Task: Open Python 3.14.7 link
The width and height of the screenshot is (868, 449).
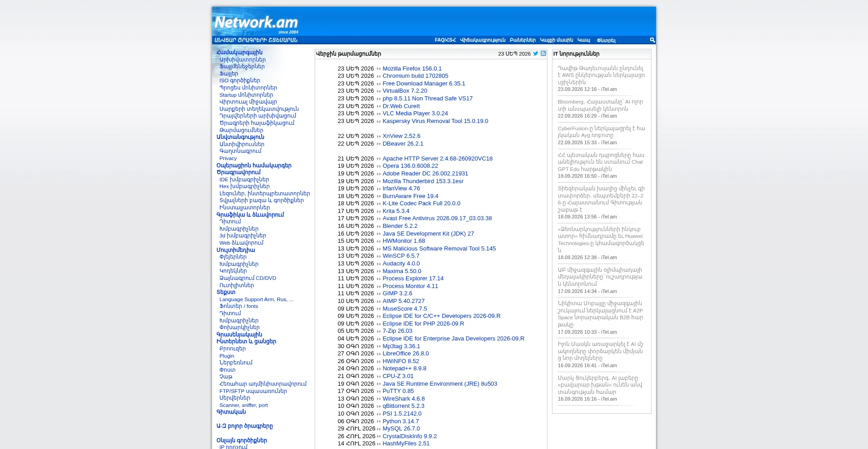Action: tap(401, 421)
